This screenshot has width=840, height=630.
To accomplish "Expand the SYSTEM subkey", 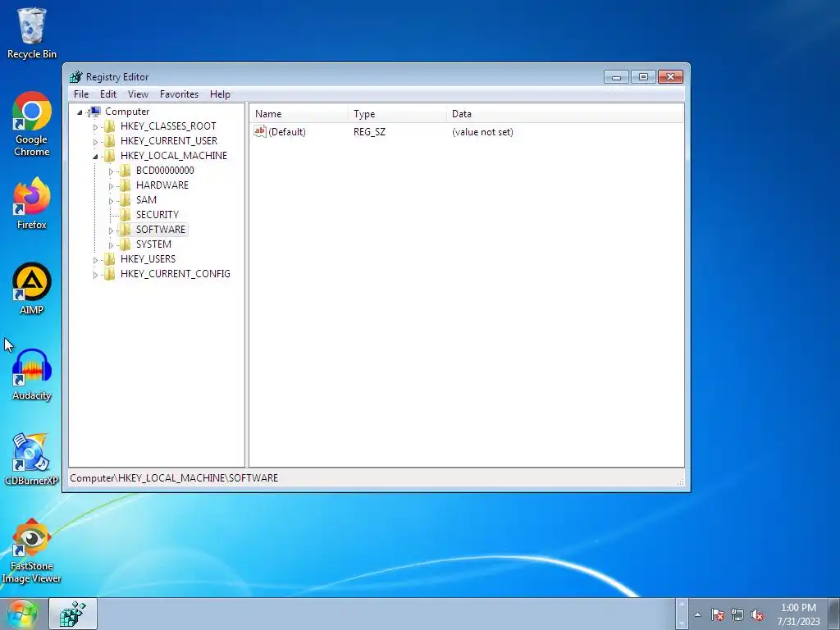I will (111, 244).
